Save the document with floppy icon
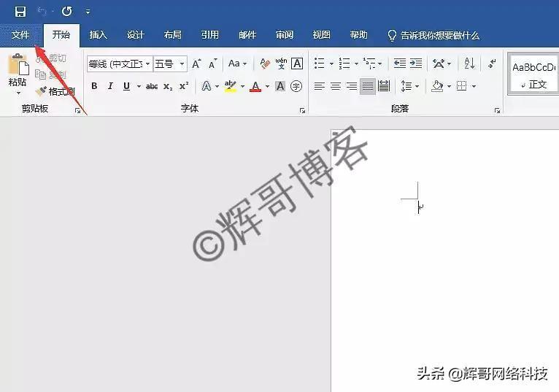This screenshot has height=392, width=559. 20,12
